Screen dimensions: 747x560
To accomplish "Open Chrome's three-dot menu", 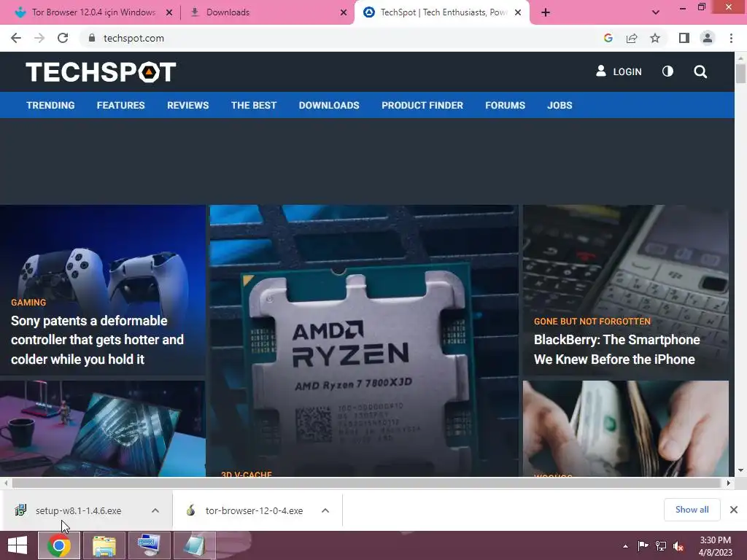I will pos(731,38).
